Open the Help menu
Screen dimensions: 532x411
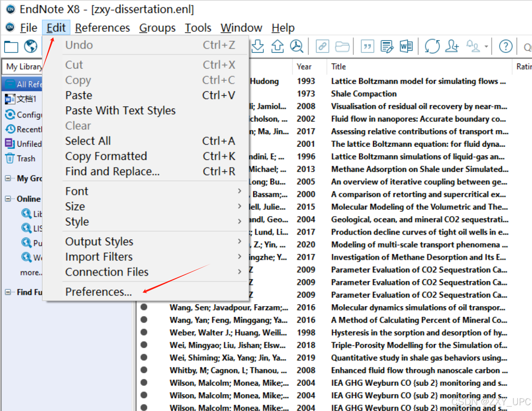[283, 27]
